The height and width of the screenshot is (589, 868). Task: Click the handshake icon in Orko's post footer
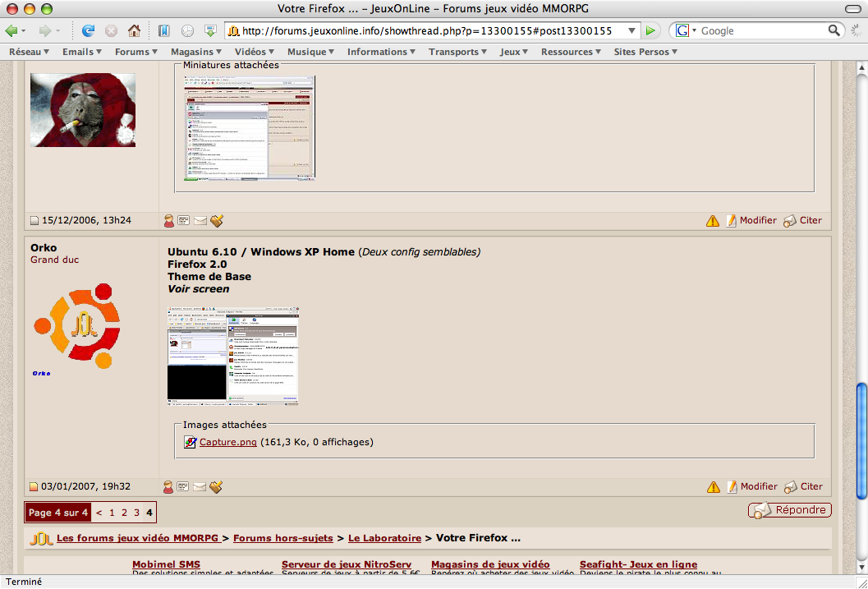[216, 486]
